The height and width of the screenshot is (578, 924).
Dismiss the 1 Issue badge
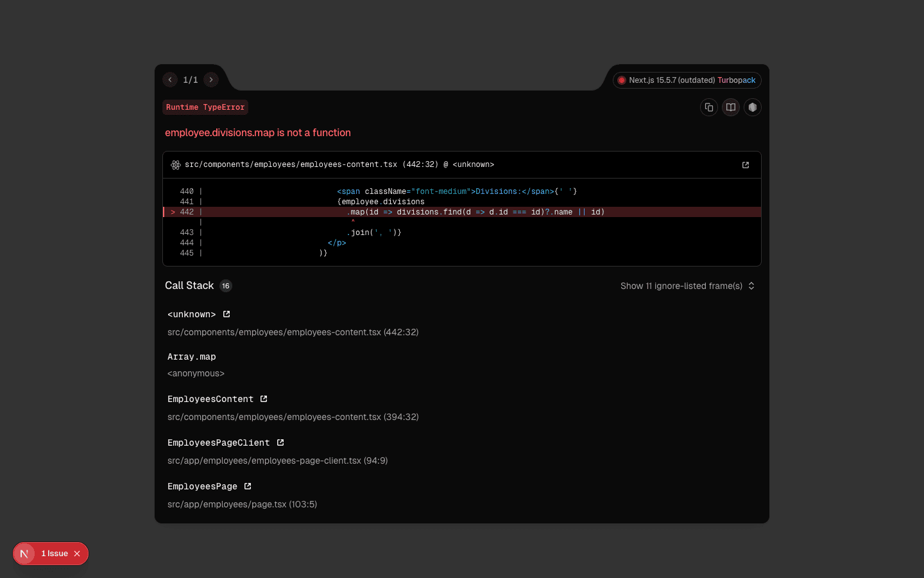[x=77, y=554]
